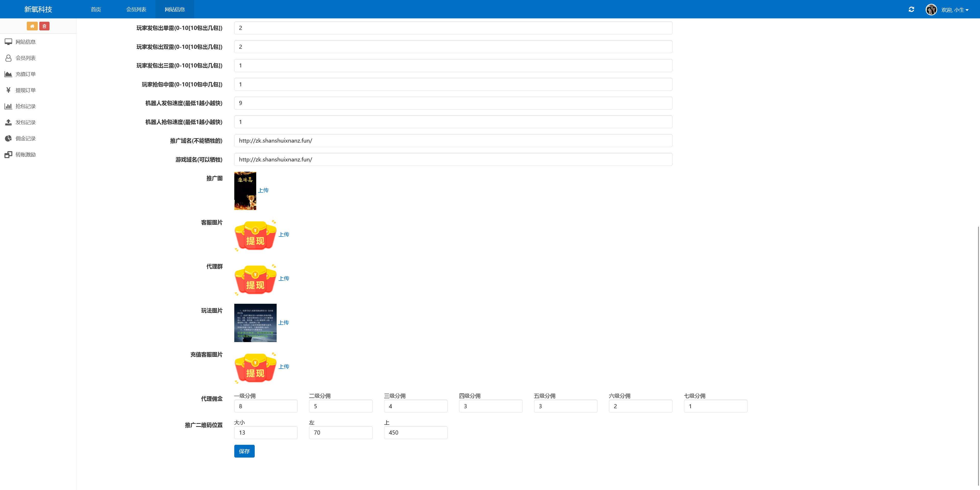This screenshot has height=490, width=980.
Task: Open 会员列表 user icon sidebar item
Action: click(25, 58)
